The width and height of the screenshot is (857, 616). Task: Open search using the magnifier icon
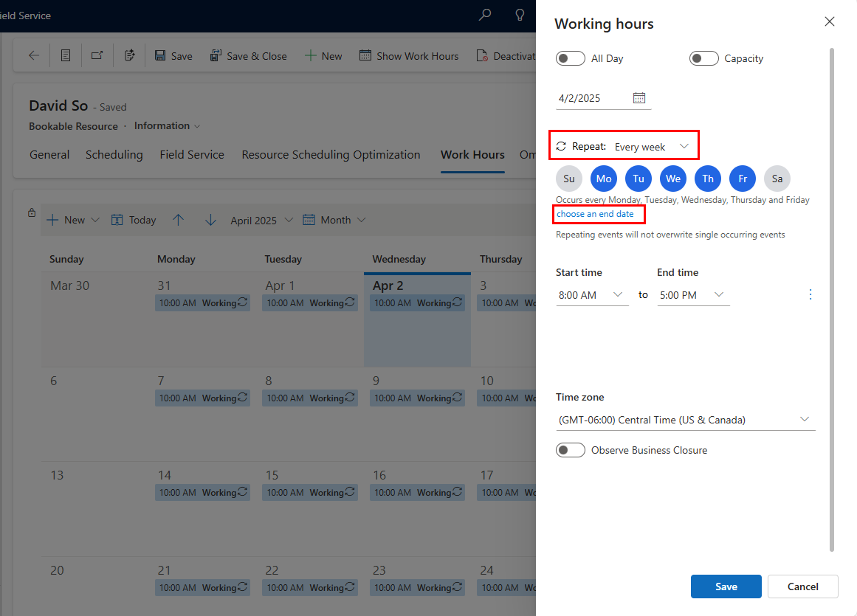click(485, 15)
